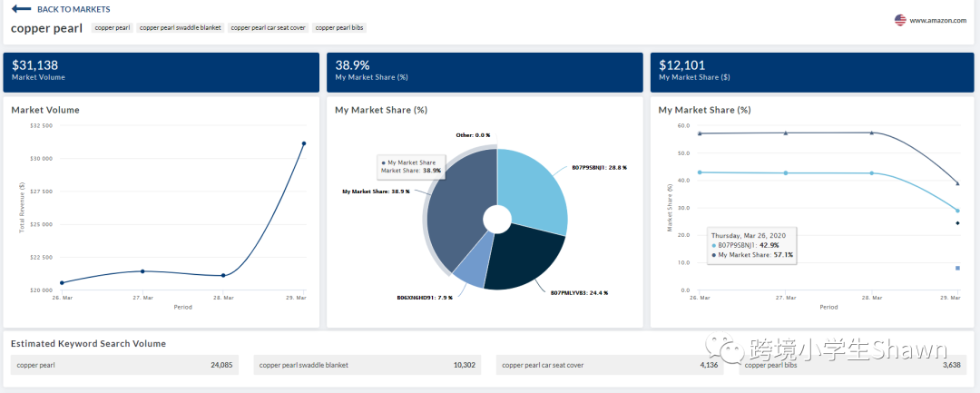The height and width of the screenshot is (393, 980).
Task: Click the 29. Mar point on Market Volume chart
Action: (x=304, y=143)
